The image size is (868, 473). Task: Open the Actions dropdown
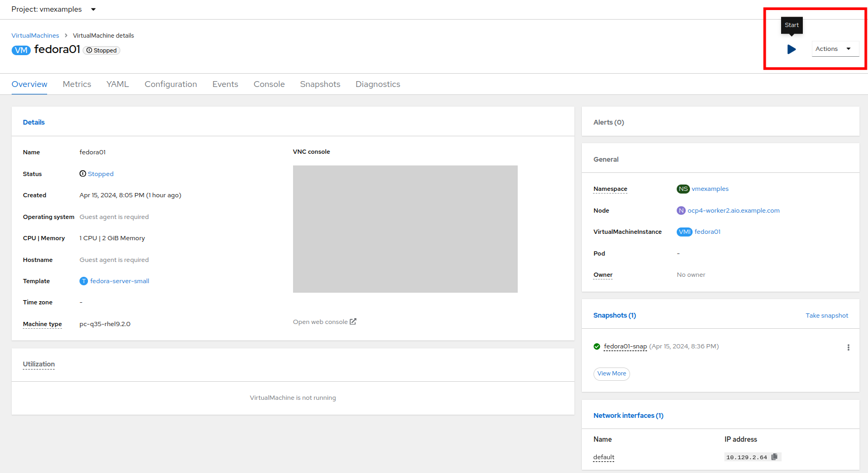[835, 49]
